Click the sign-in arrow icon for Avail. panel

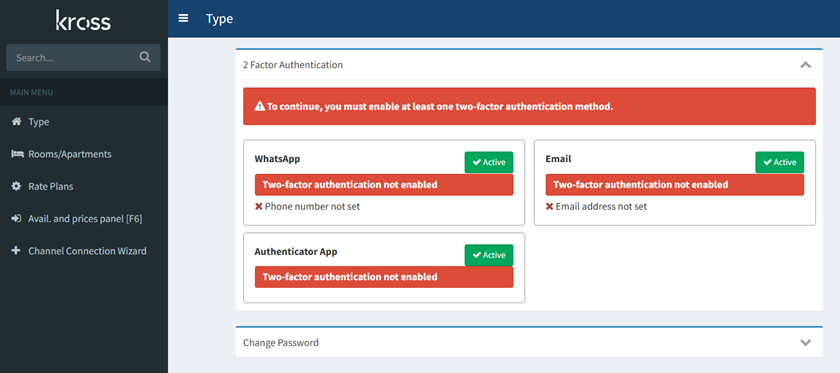[x=16, y=219]
